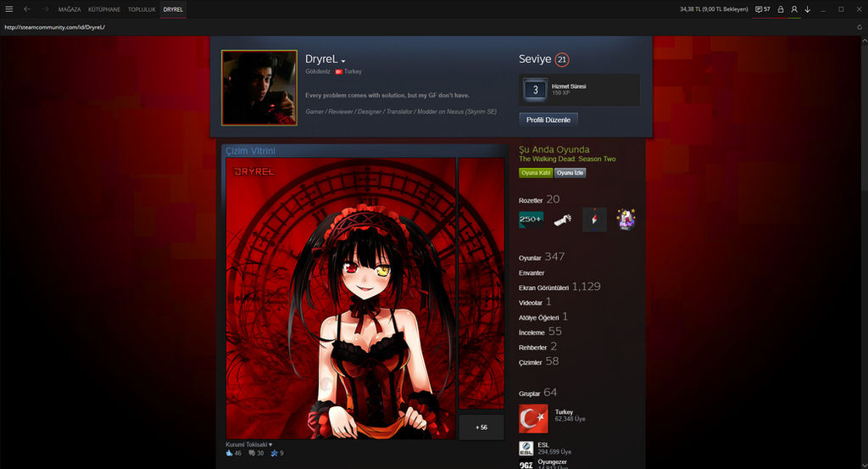
Task: Open the dark square compass badge
Action: pos(594,220)
